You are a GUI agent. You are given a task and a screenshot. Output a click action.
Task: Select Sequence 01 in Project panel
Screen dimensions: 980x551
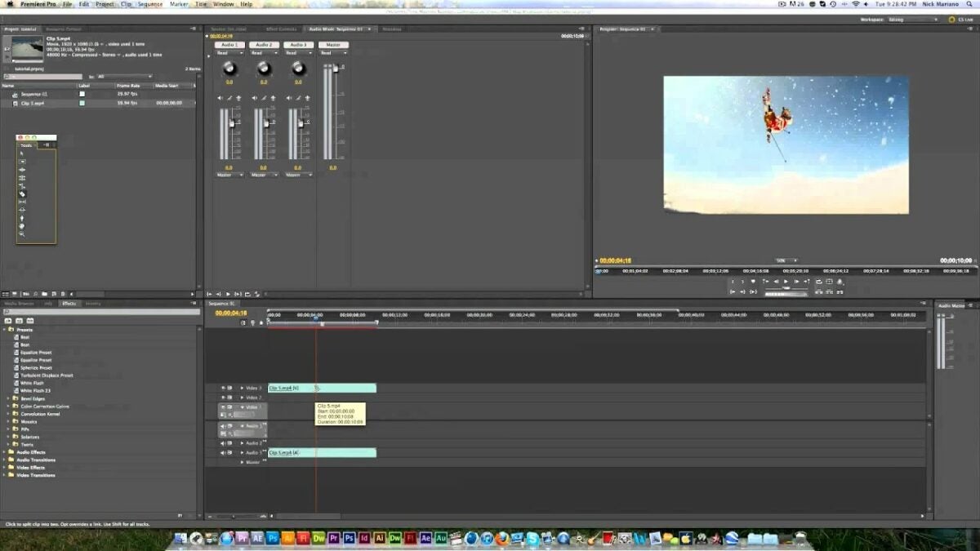pos(34,94)
